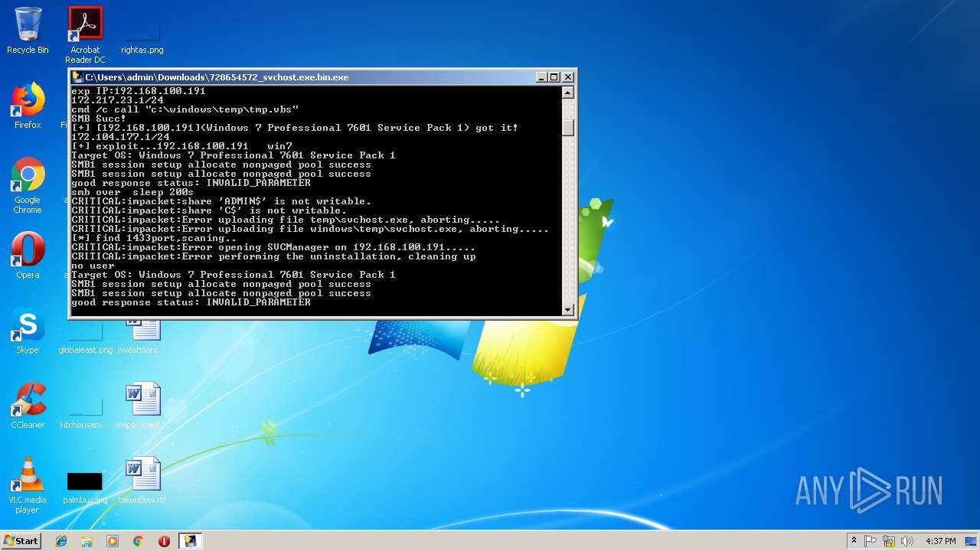Image resolution: width=980 pixels, height=551 pixels.
Task: Open the console window system menu icon
Action: [77, 77]
